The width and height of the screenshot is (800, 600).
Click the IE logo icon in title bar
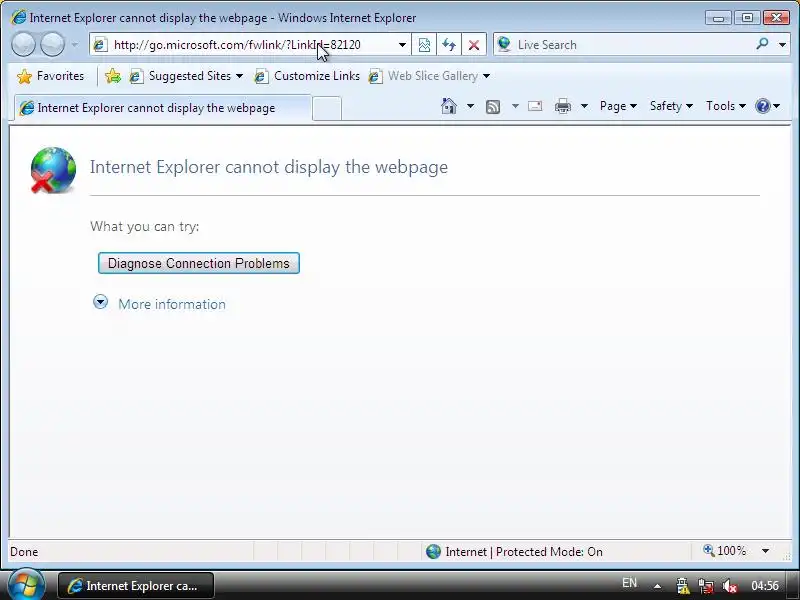(18, 17)
